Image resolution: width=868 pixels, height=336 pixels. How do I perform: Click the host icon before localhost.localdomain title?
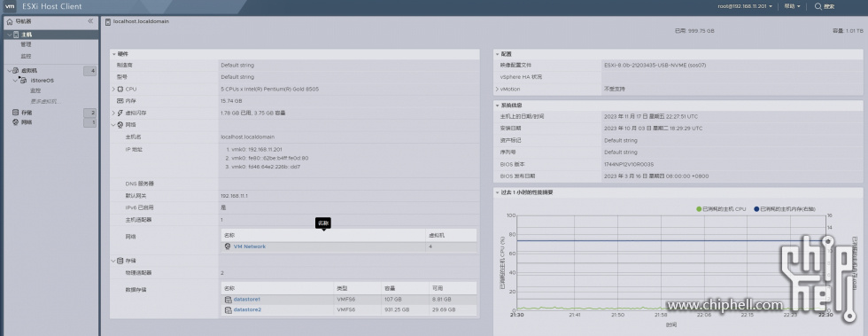(108, 21)
